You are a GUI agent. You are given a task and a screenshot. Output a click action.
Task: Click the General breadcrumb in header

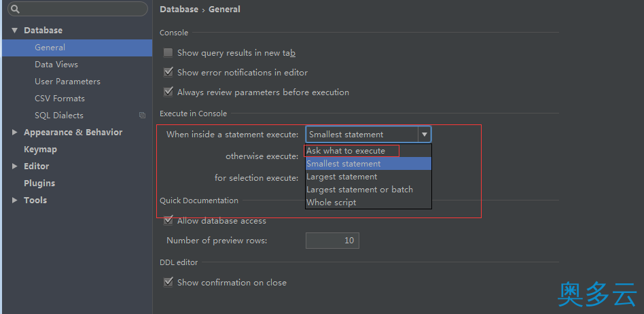225,9
